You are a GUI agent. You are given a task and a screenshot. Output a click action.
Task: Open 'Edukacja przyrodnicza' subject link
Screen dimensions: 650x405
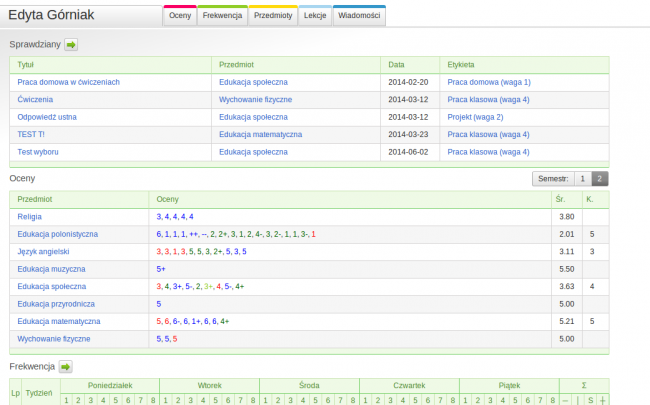(x=56, y=304)
